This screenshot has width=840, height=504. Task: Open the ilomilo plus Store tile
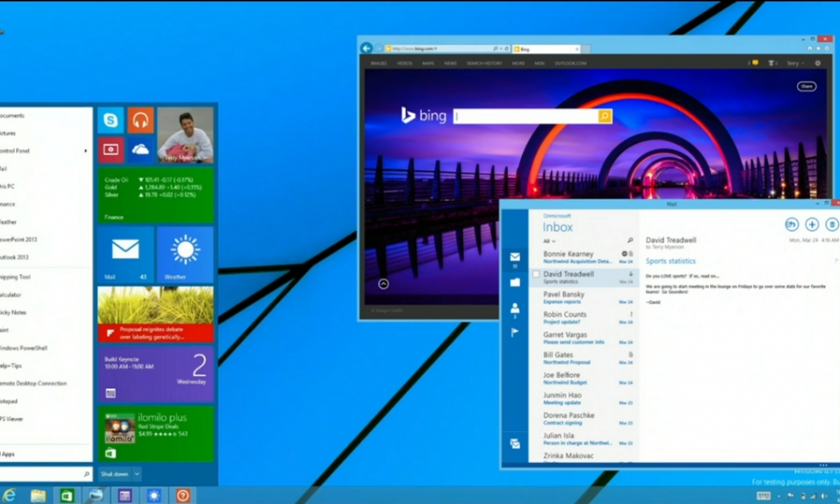(156, 433)
